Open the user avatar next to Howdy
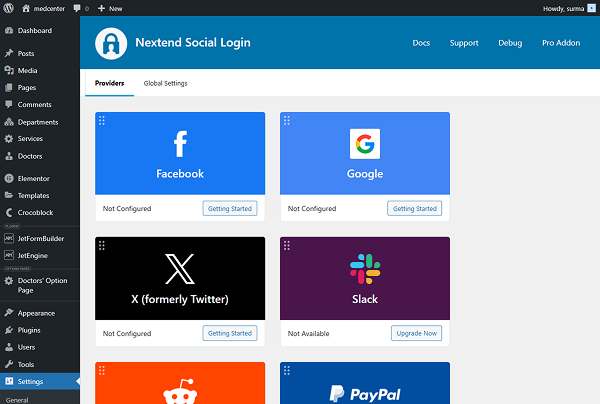600x404 pixels. [x=592, y=8]
